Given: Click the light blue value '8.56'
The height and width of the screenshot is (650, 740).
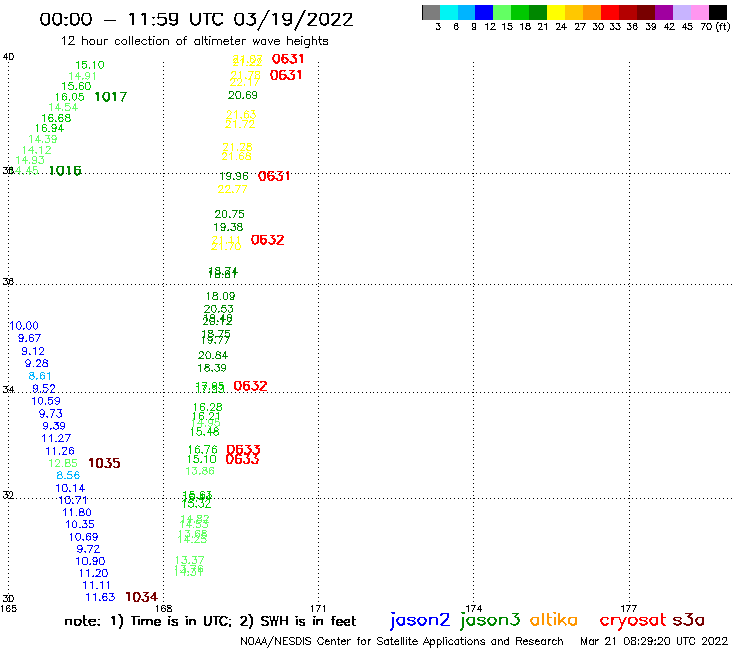Looking at the screenshot, I should coord(68,476).
